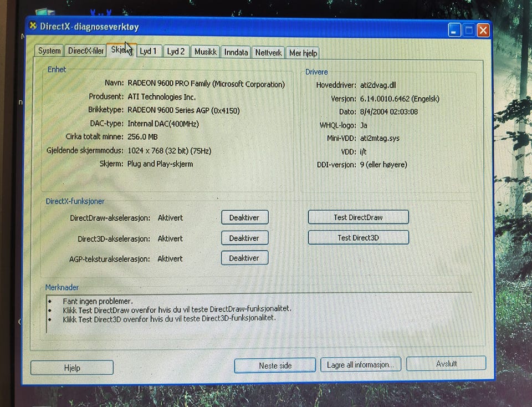The width and height of the screenshot is (532, 407).
Task: Open the Lyd 1 tab
Action: [x=149, y=51]
